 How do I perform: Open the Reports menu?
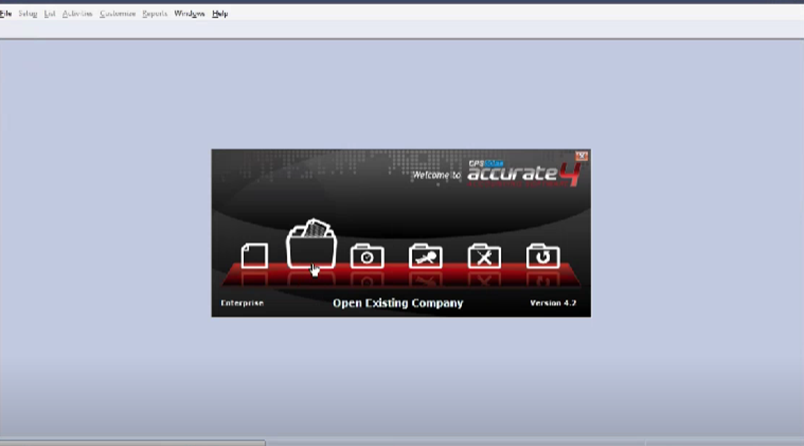coord(155,14)
